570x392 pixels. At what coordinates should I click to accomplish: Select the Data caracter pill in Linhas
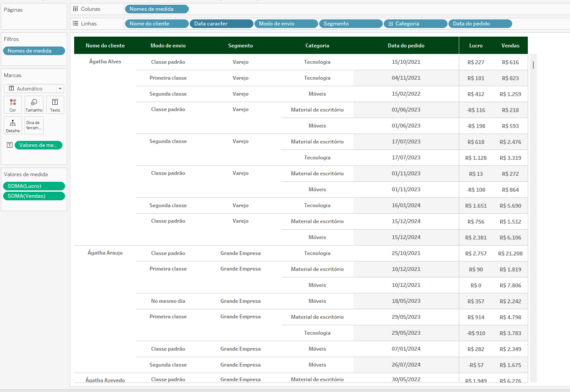click(x=221, y=24)
